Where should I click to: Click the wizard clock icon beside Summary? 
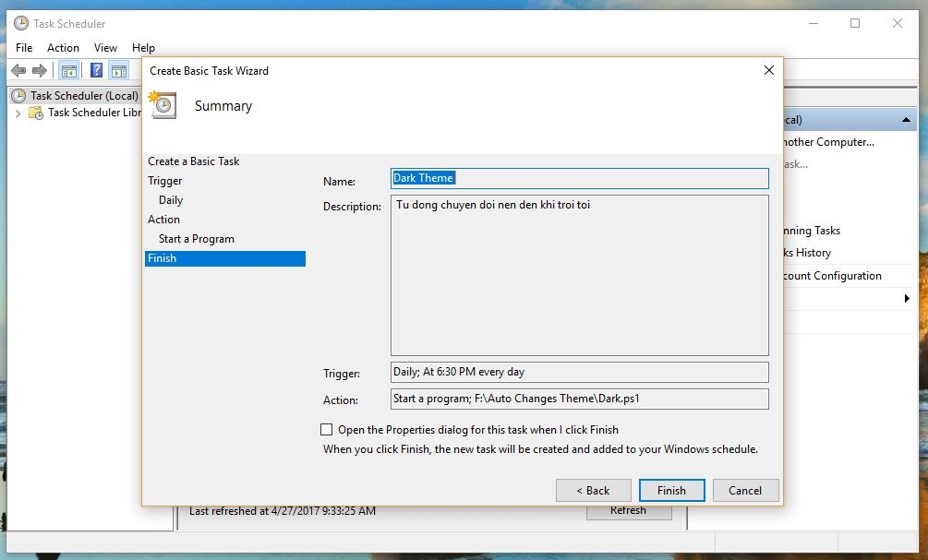(163, 105)
